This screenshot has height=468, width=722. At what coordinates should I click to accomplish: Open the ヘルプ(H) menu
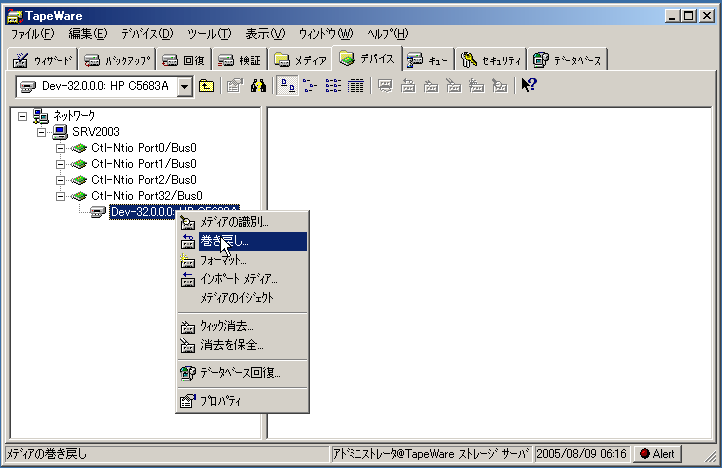point(388,34)
